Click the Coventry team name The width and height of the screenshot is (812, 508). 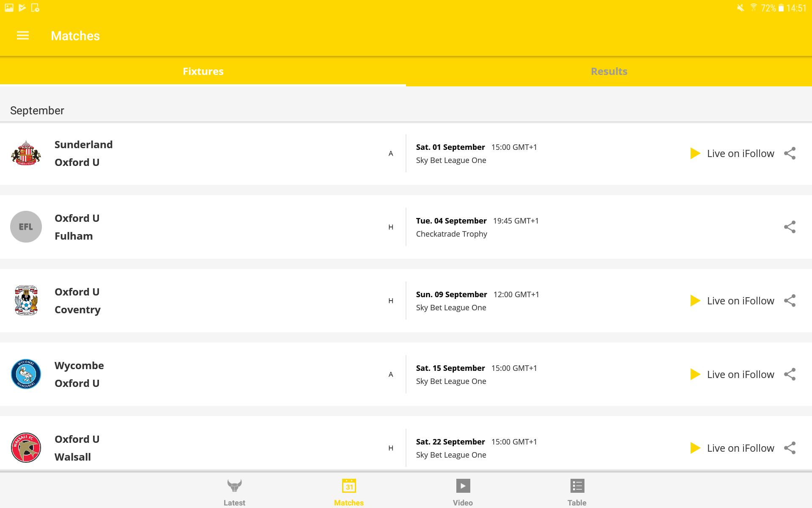click(x=77, y=309)
